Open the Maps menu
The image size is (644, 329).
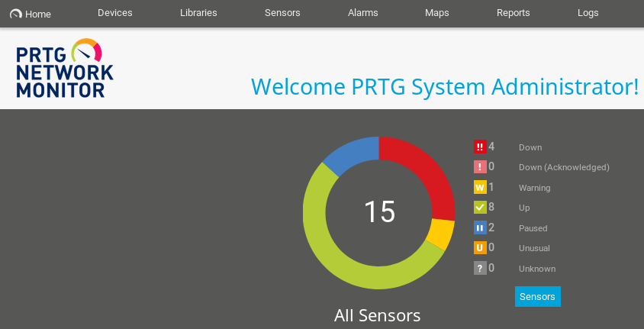437,13
